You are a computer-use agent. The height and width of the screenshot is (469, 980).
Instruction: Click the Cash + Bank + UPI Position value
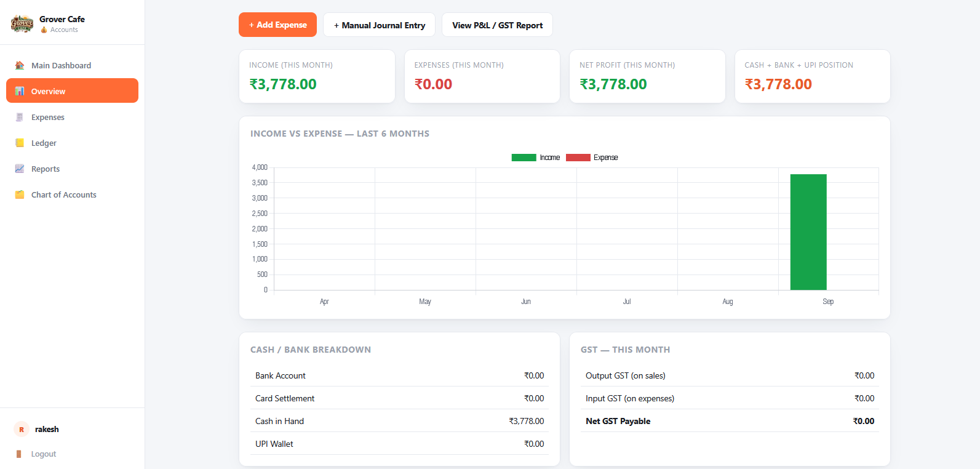coord(778,84)
